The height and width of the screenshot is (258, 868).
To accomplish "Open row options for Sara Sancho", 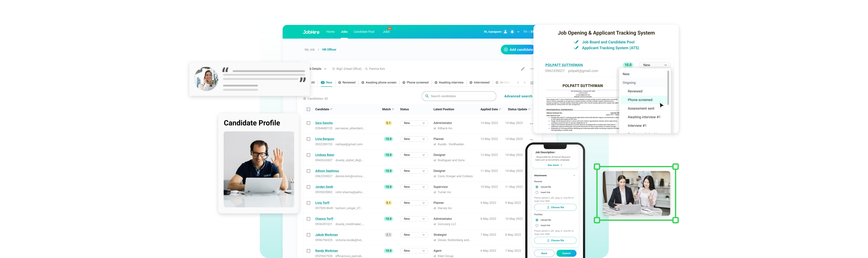I will point(531,124).
